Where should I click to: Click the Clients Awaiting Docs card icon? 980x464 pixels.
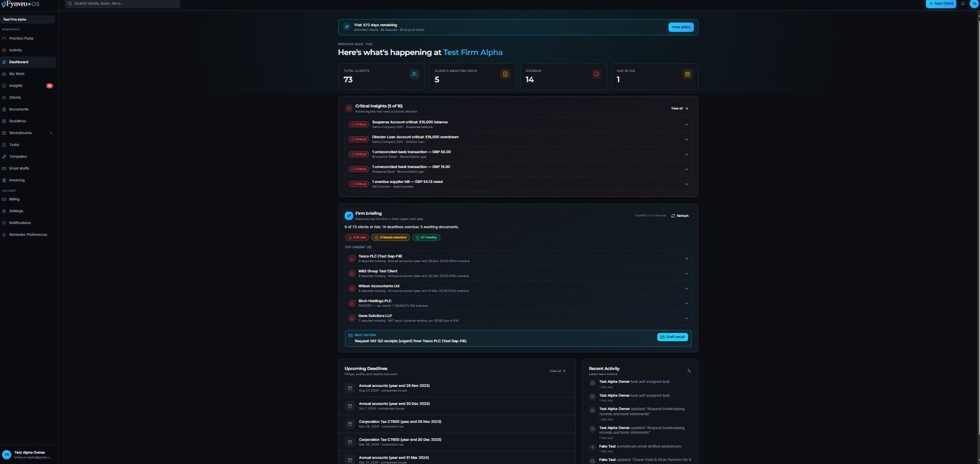505,74
